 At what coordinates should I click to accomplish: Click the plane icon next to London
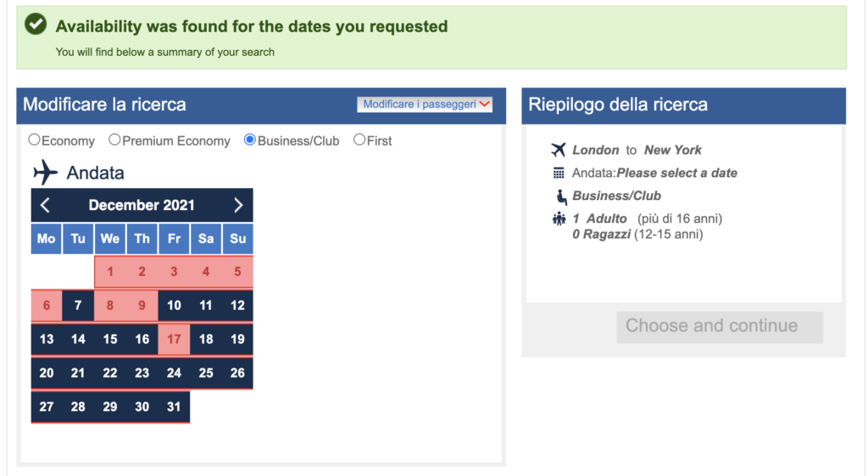(x=559, y=150)
